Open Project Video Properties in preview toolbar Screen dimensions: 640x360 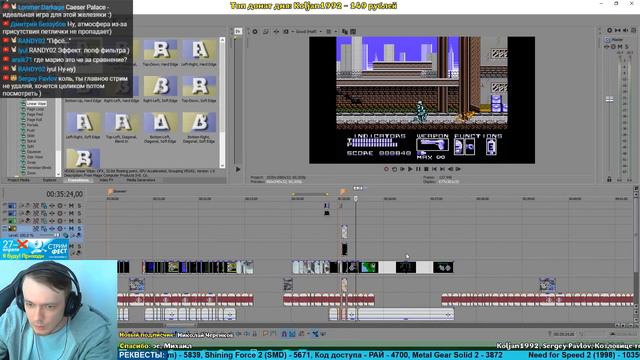[255, 31]
